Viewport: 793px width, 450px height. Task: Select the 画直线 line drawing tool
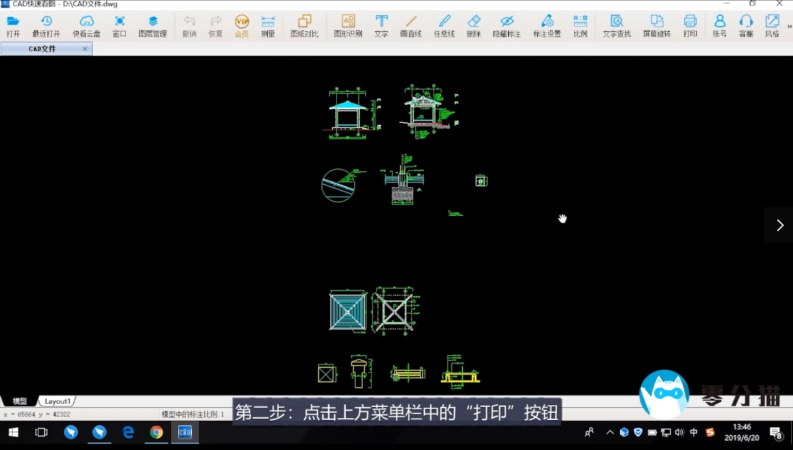[x=411, y=25]
